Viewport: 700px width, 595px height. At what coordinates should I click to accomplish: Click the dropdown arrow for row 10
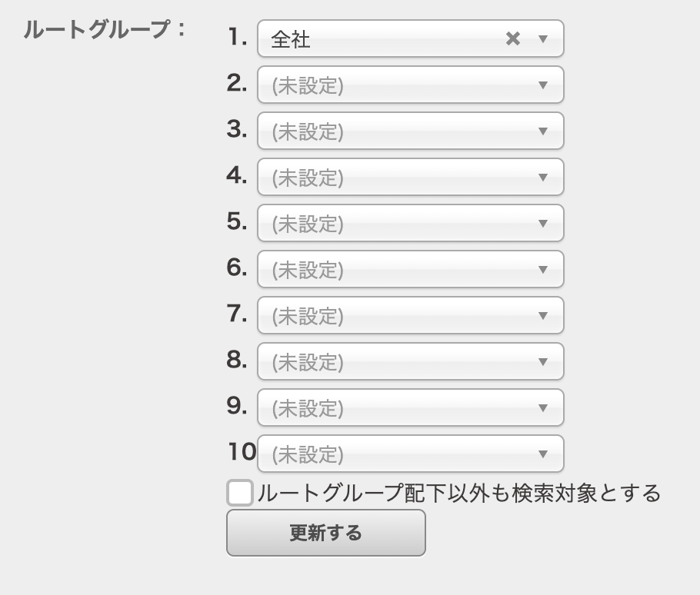tap(545, 454)
